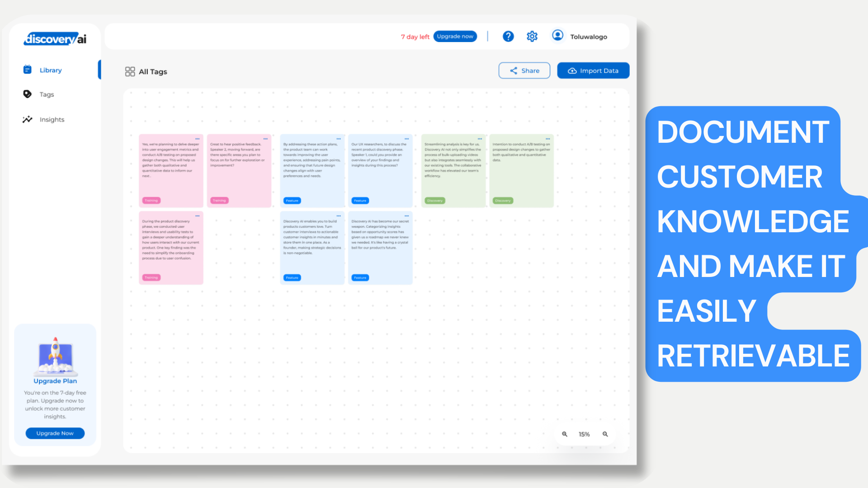Image resolution: width=868 pixels, height=488 pixels.
Task: Click the Upgrade now pill in header
Action: [x=455, y=37]
